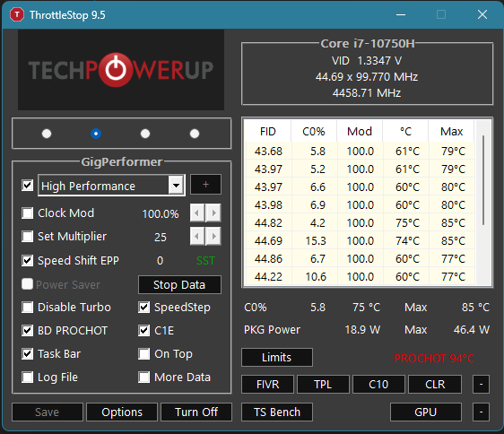Click the CLR button to reset maximums
This screenshot has width=504, height=434.
click(x=435, y=385)
